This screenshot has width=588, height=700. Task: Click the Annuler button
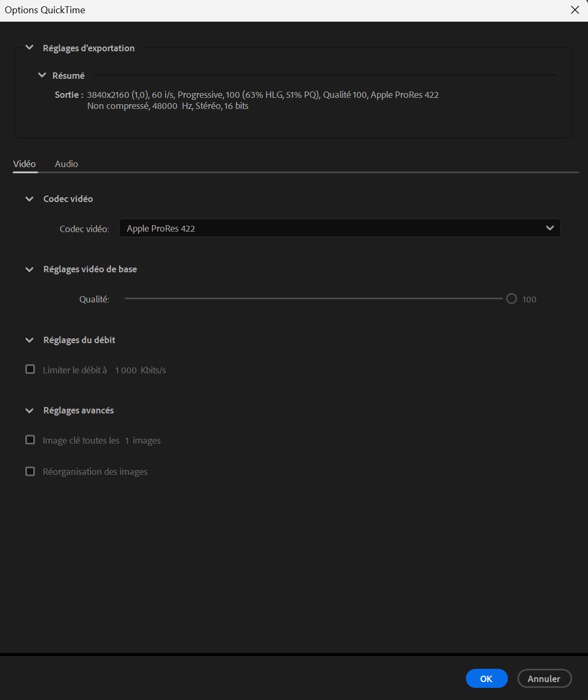[544, 678]
